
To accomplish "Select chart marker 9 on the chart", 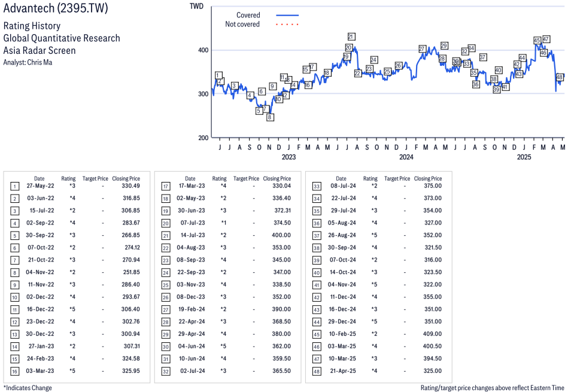I will 273,86.
